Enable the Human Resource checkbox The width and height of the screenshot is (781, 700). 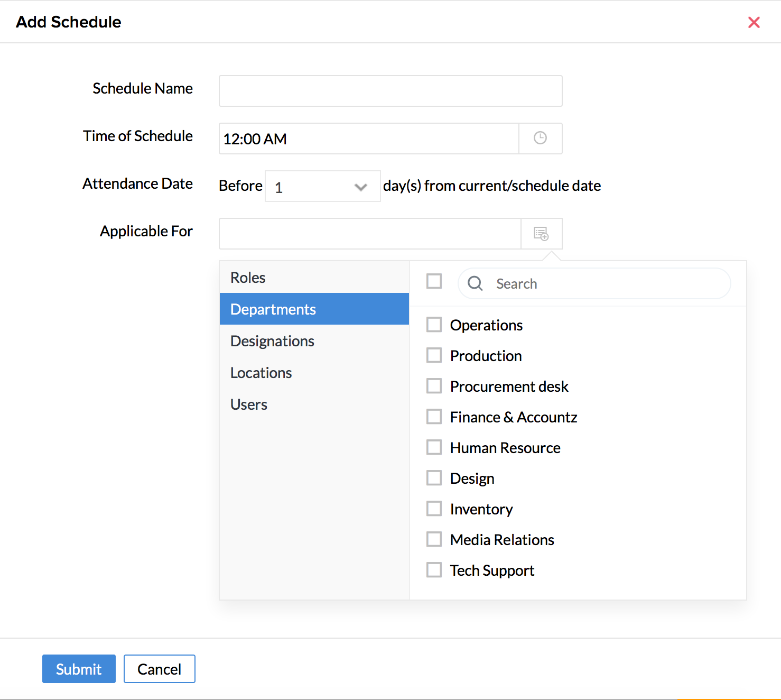tap(434, 447)
